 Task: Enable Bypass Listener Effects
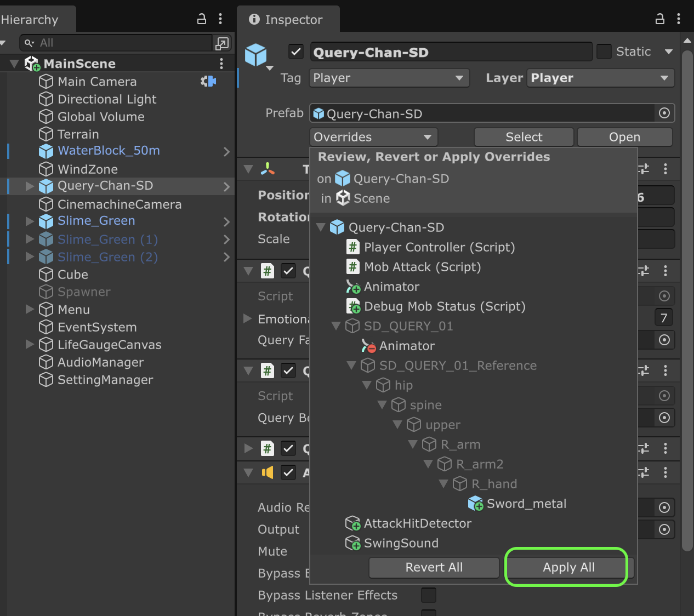pyautogui.click(x=428, y=595)
